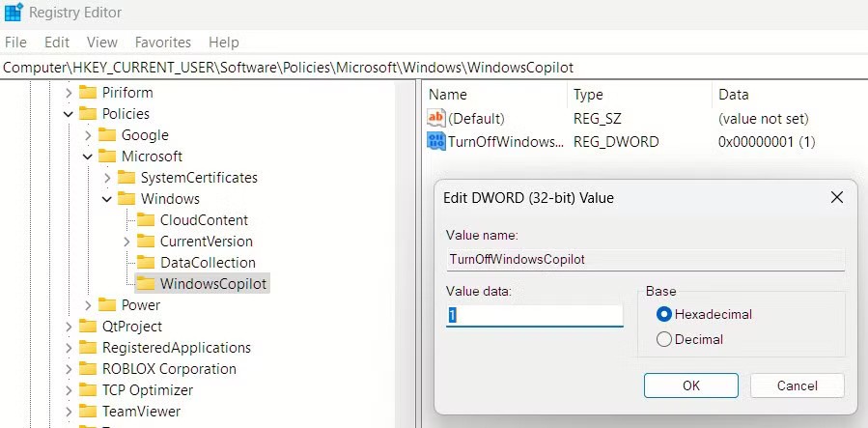Viewport: 868px width, 428px height.
Task: Click the Registry Editor app icon in title bar
Action: click(14, 14)
